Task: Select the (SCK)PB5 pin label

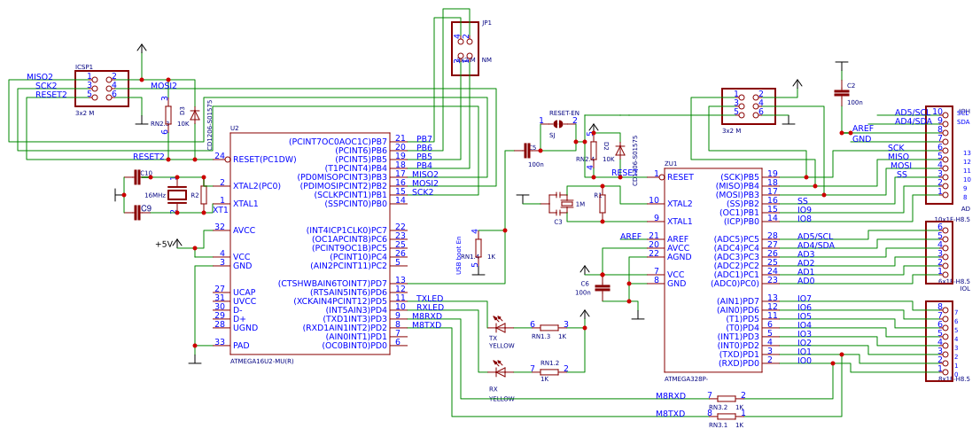Action: 740,177
